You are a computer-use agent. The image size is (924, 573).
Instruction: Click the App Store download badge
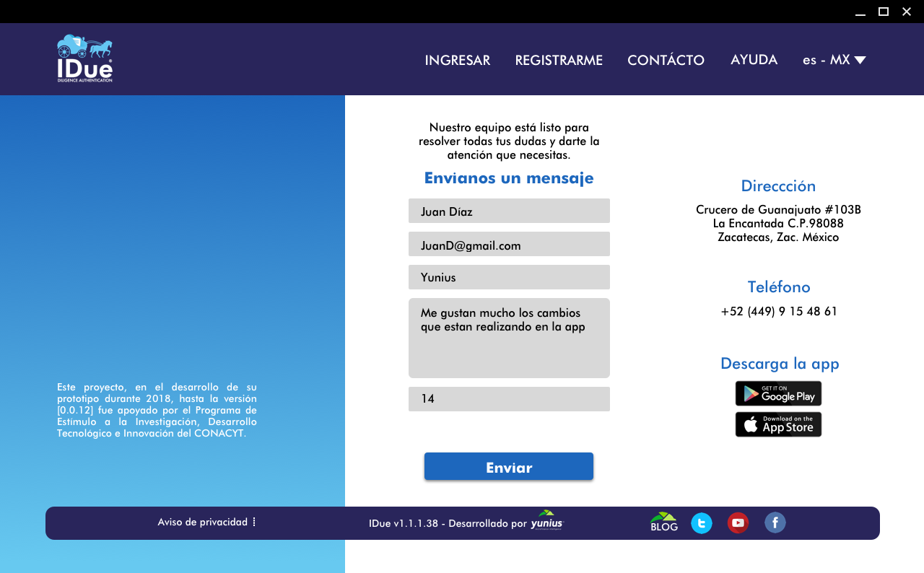[778, 424]
